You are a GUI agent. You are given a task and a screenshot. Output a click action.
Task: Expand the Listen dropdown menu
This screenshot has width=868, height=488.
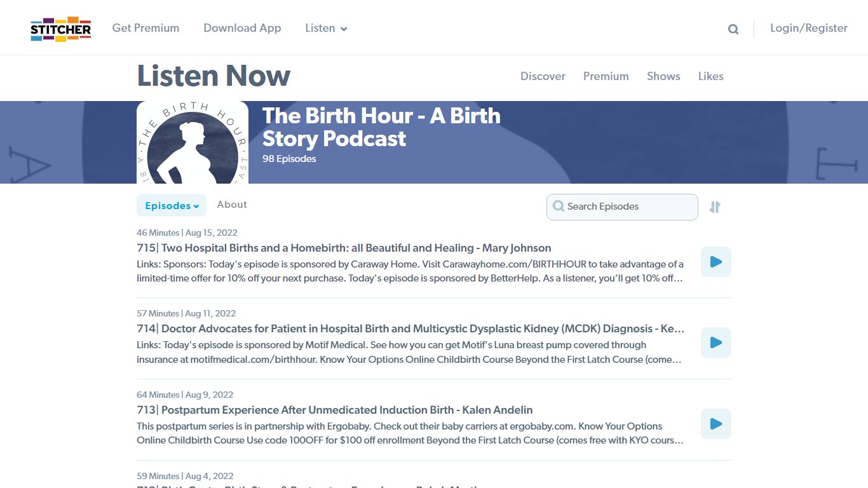pyautogui.click(x=326, y=28)
